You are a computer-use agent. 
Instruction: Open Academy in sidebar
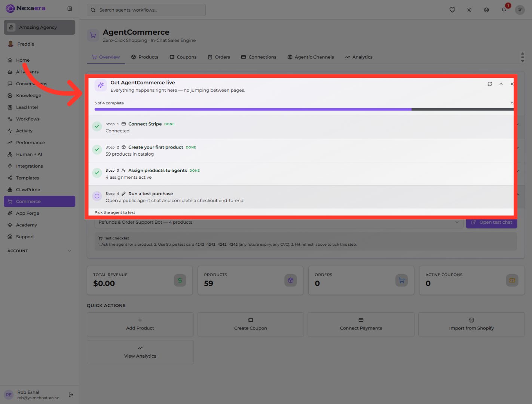[39, 225]
